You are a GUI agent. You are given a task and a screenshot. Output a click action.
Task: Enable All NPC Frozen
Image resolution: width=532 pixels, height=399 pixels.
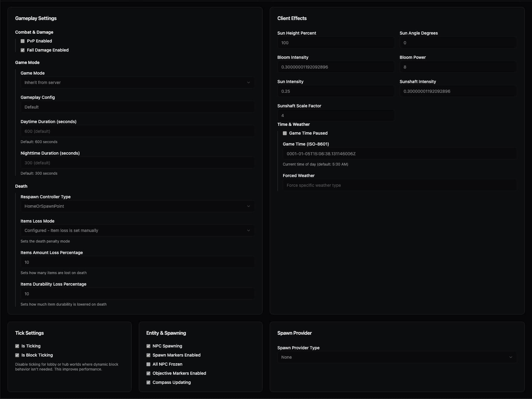click(x=148, y=364)
